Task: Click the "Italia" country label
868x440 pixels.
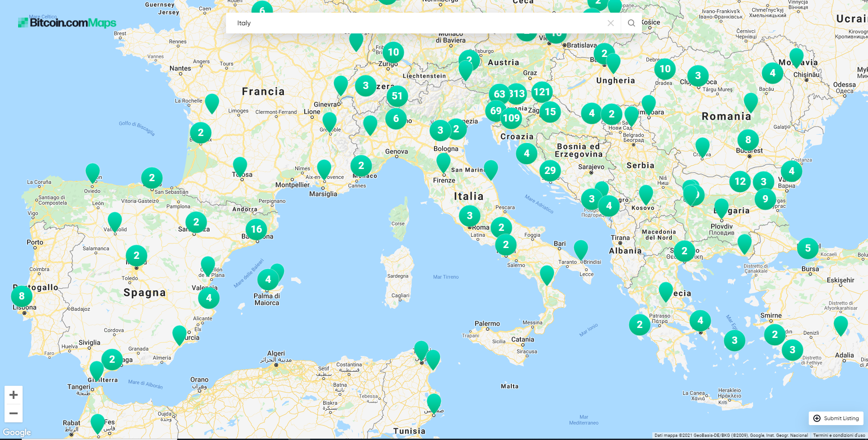Action: [x=469, y=196]
